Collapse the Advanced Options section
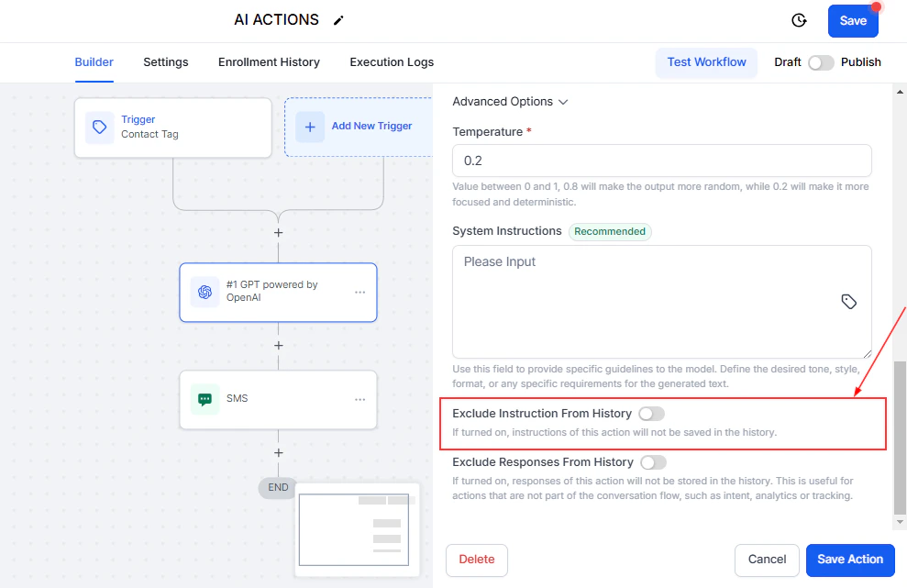The image size is (907, 588). [563, 102]
